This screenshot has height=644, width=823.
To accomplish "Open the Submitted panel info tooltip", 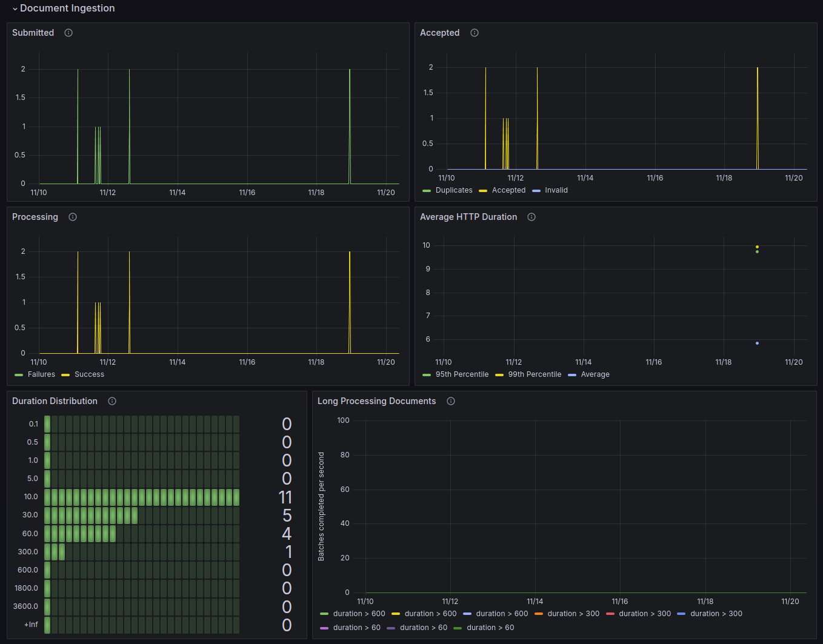I will tap(68, 33).
